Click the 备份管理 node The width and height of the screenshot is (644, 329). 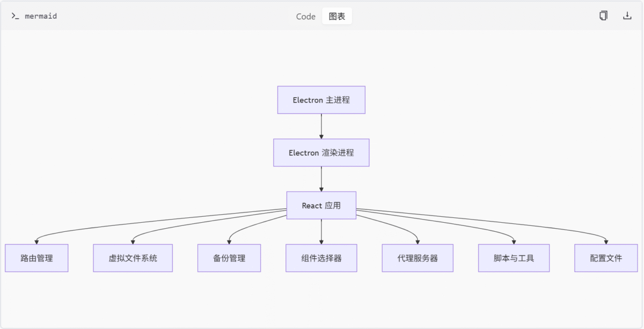tap(229, 258)
